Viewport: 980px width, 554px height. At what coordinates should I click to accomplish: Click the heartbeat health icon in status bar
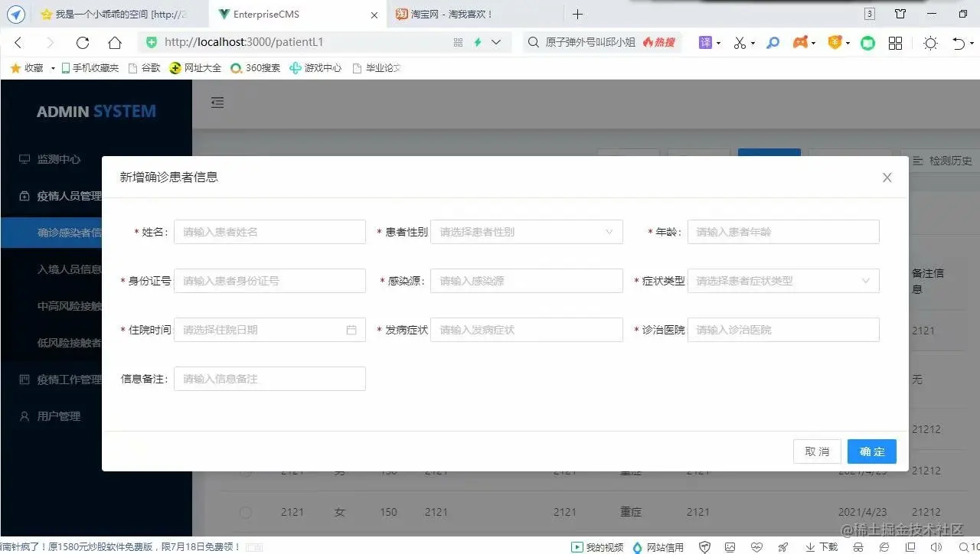[x=756, y=547]
